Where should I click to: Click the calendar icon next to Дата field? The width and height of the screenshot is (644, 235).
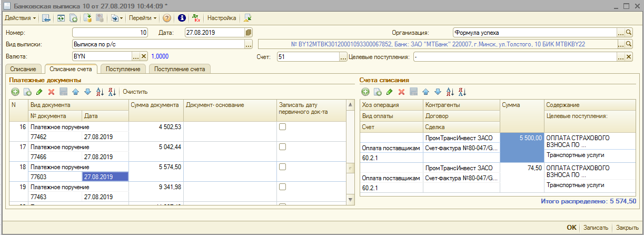tap(249, 32)
